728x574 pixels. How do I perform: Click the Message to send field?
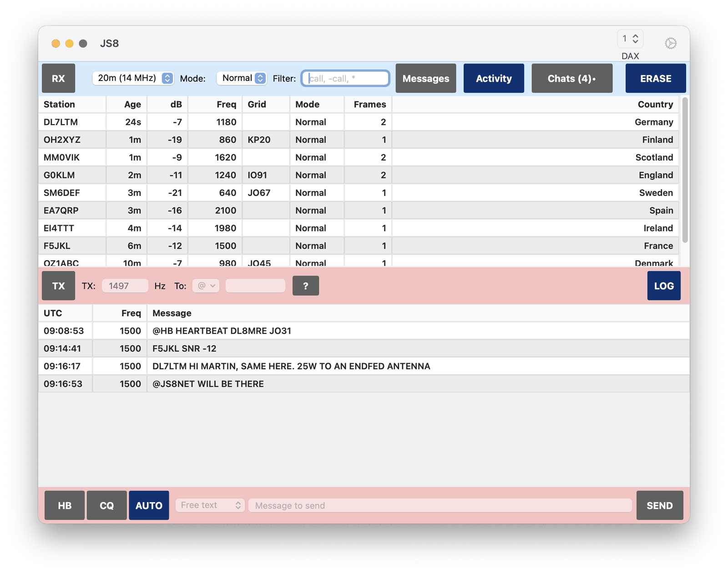pos(440,505)
